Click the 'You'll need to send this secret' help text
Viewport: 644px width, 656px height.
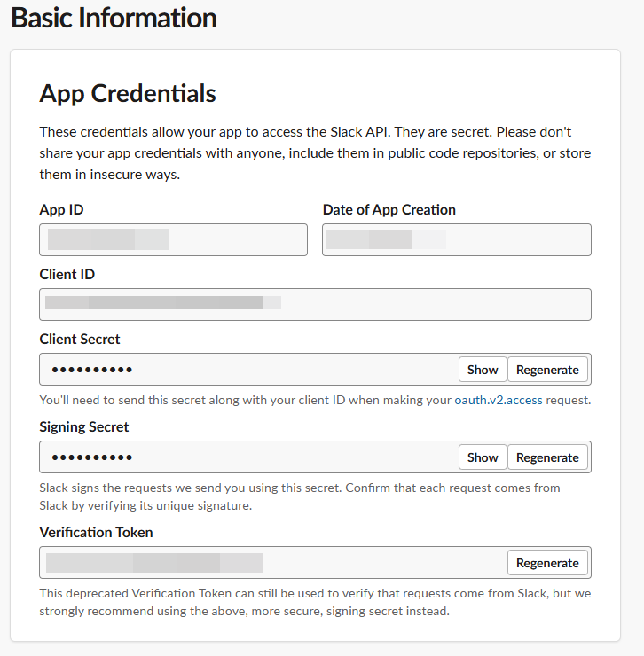[315, 400]
